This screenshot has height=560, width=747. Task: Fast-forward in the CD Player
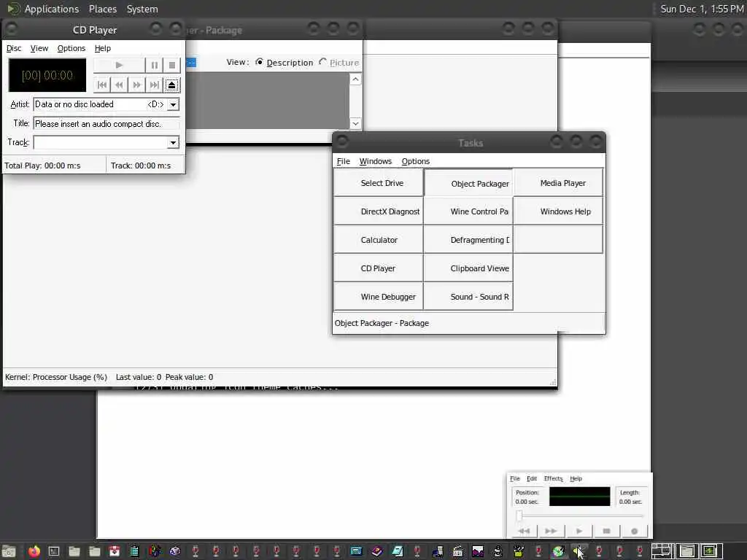(x=136, y=85)
